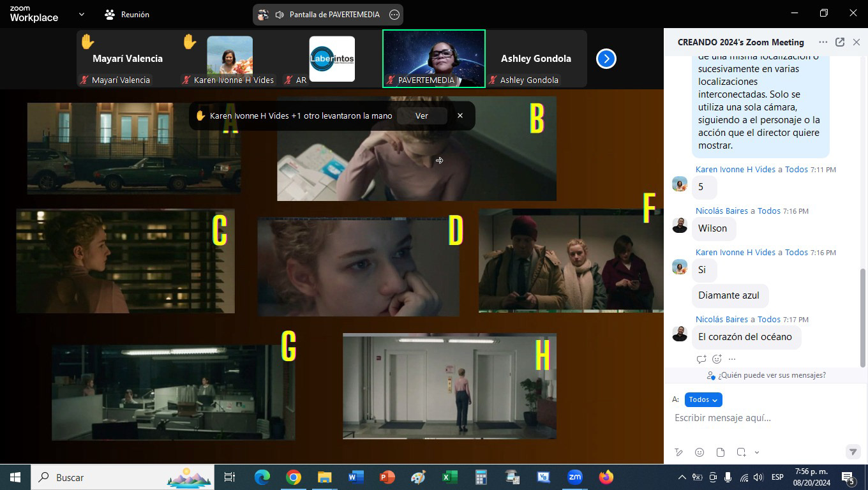Click the blue arrow to show more participants
Image resolution: width=868 pixels, height=490 pixels.
(x=605, y=58)
